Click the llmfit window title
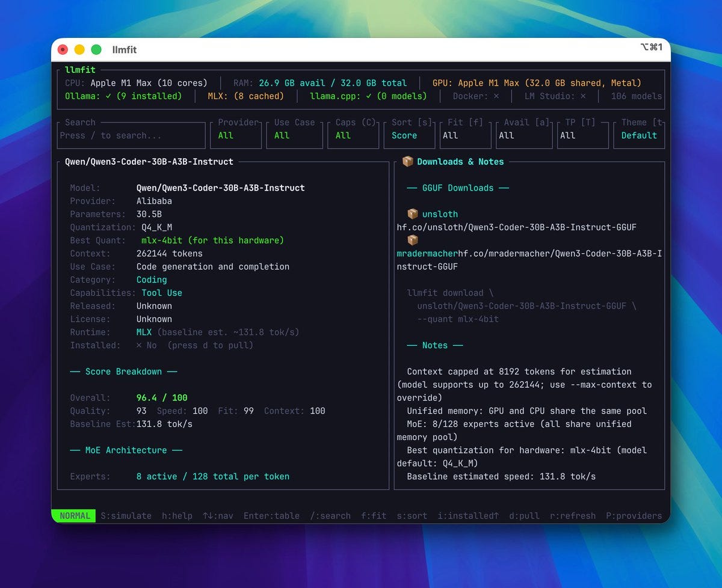 click(125, 50)
